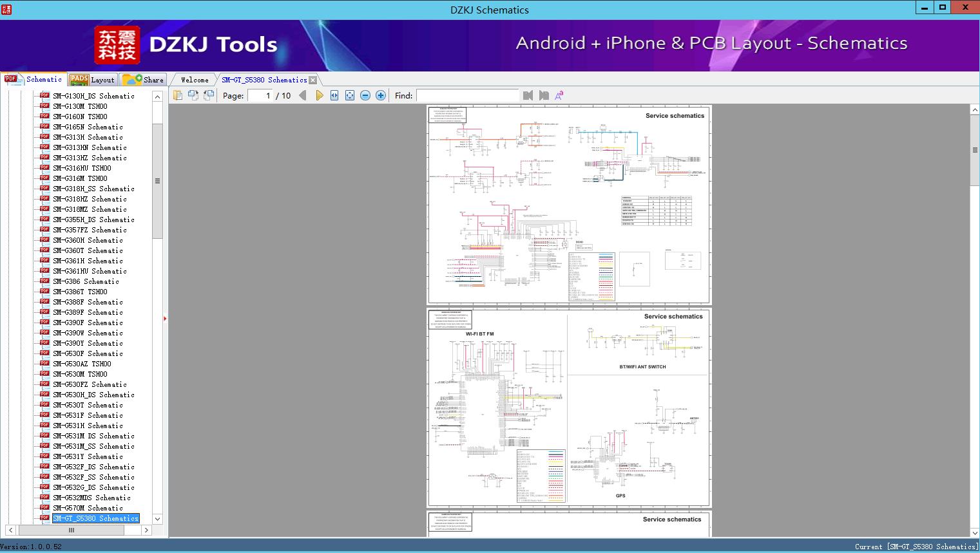Open SM-G530H_DS Schematic in tree
The width and height of the screenshot is (980, 553).
point(93,395)
